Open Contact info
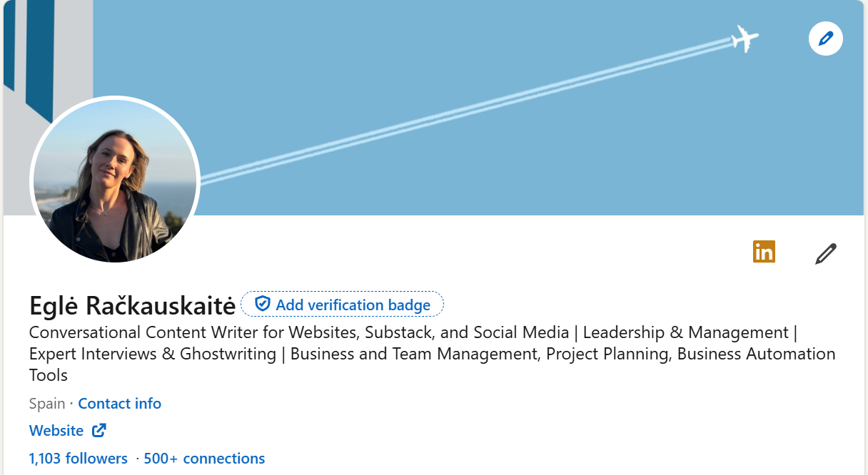The height and width of the screenshot is (475, 868). [119, 403]
